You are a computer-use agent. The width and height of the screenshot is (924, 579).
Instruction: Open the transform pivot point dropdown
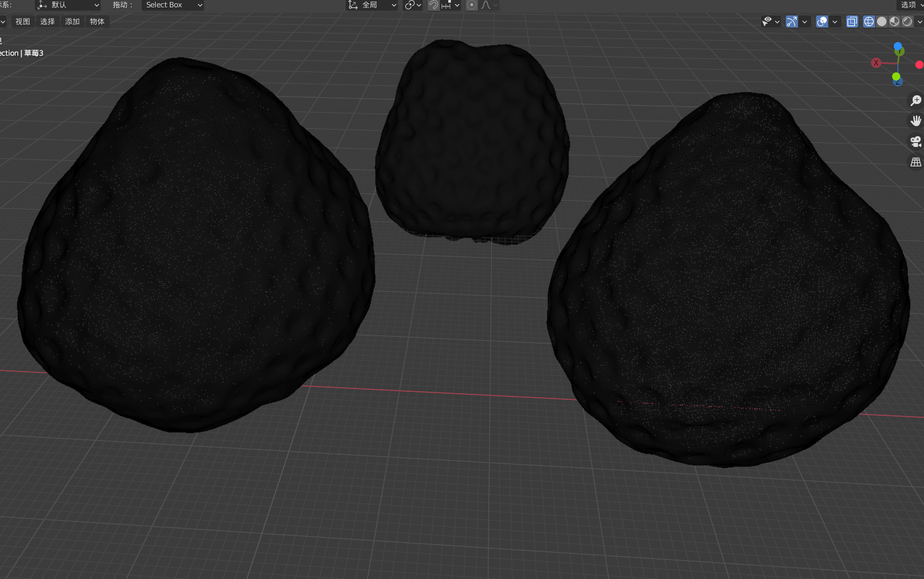[413, 5]
